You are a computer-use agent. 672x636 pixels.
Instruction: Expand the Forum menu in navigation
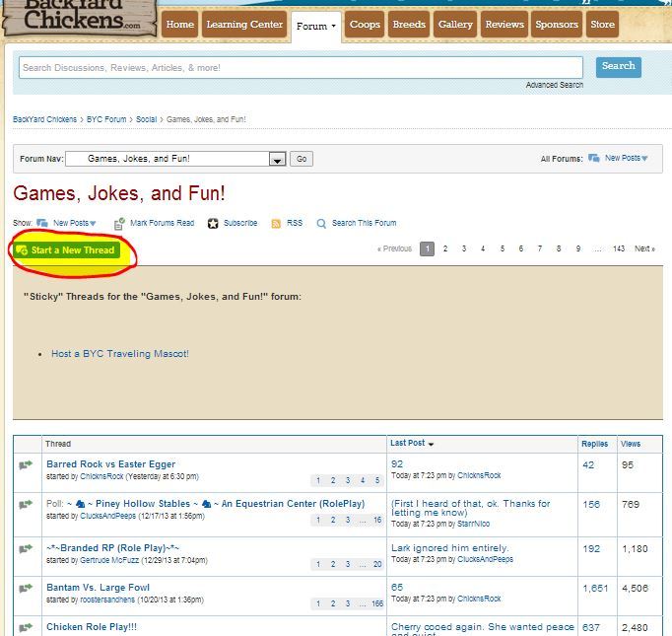click(316, 27)
